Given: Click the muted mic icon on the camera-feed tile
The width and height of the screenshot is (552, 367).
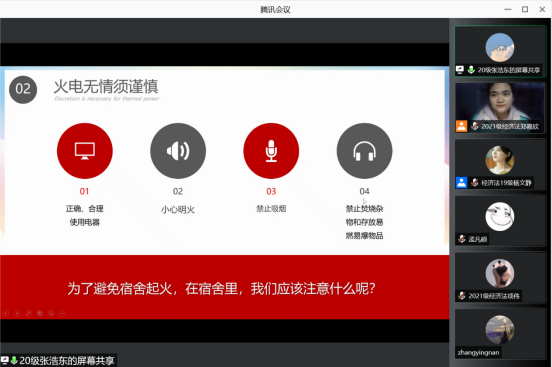Looking at the screenshot, I should [475, 126].
